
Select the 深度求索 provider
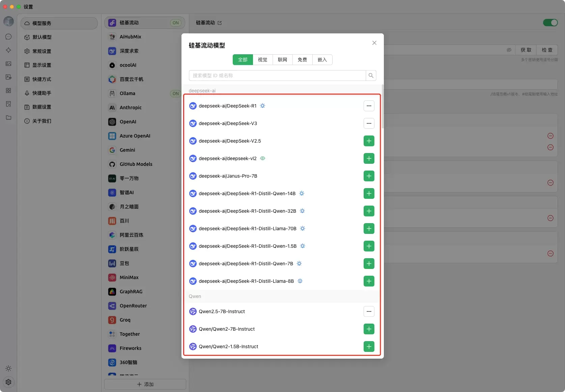coord(145,51)
